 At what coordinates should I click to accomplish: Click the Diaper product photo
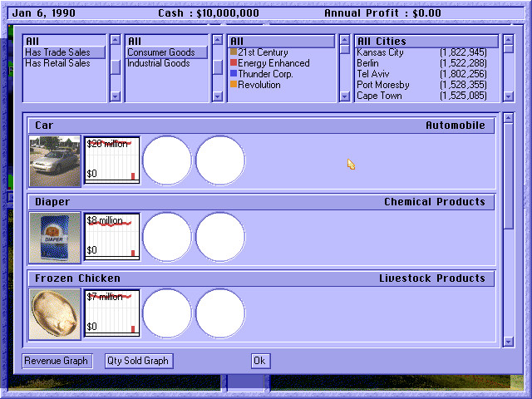(55, 238)
